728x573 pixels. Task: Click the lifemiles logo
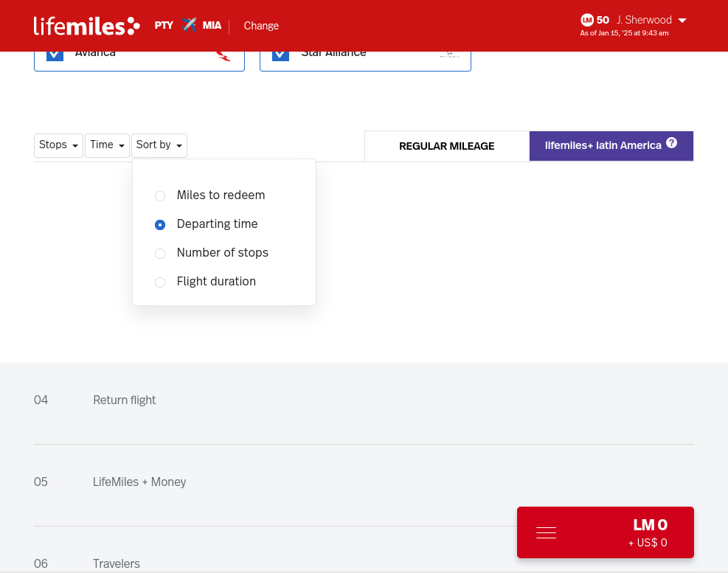point(87,26)
